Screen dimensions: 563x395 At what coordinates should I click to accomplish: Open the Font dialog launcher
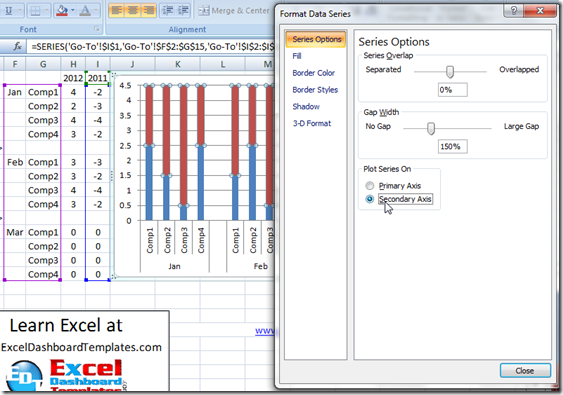(97, 29)
